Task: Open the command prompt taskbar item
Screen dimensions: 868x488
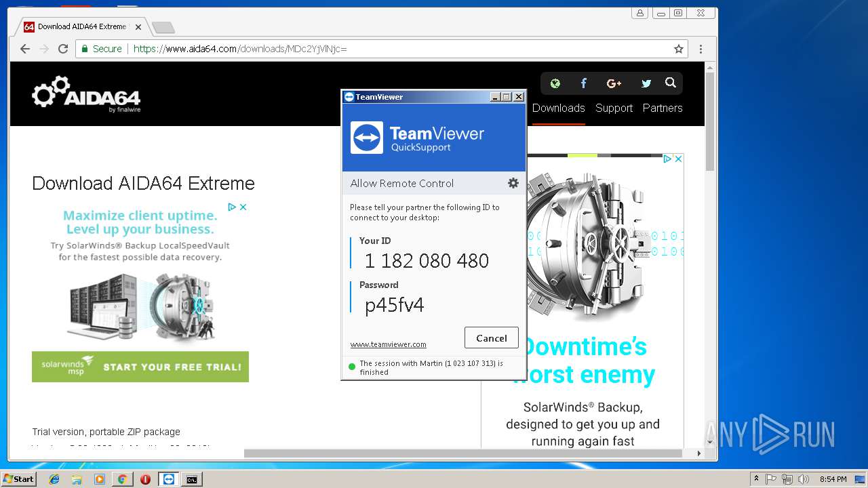Action: (x=192, y=479)
